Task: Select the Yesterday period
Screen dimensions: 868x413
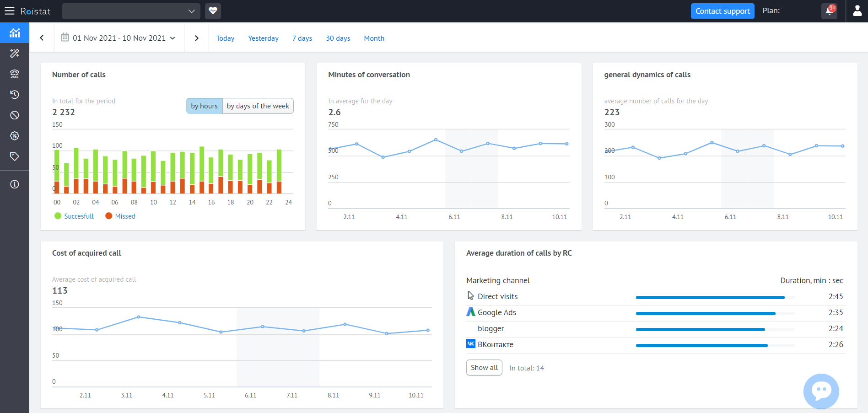Action: (x=263, y=38)
